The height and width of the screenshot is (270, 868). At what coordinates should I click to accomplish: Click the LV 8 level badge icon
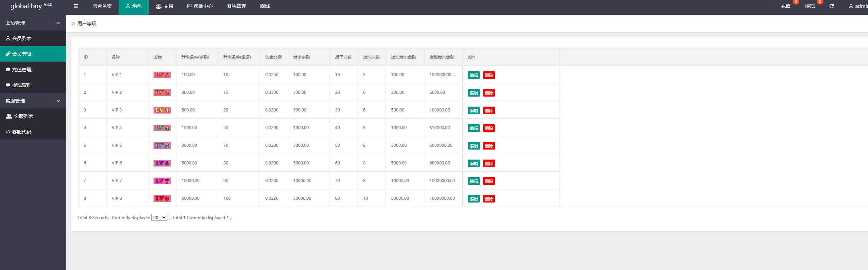tap(162, 198)
